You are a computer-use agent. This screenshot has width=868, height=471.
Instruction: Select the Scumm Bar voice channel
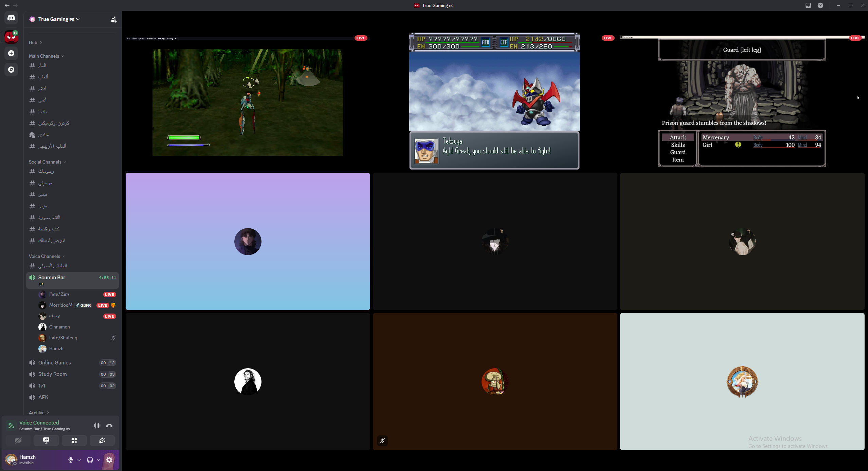coord(73,280)
